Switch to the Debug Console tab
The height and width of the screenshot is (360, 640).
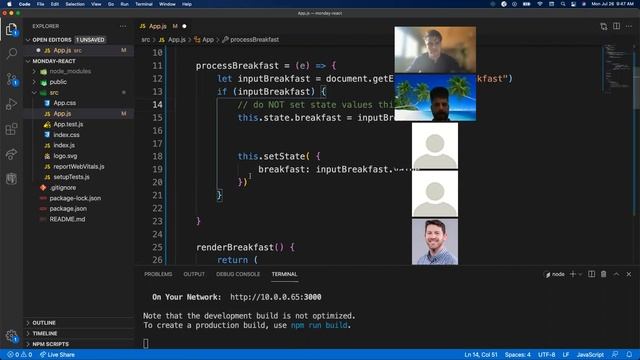coord(238,274)
